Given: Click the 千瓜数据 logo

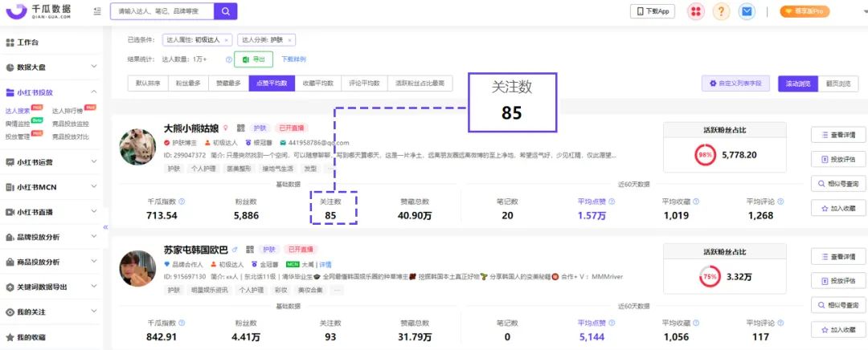Looking at the screenshot, I should [x=39, y=11].
